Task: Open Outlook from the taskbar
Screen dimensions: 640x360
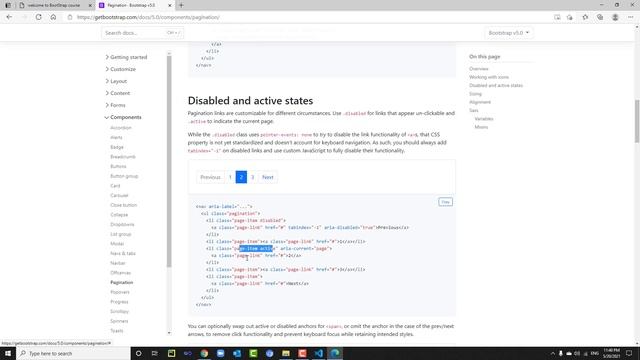Action: tap(237, 353)
